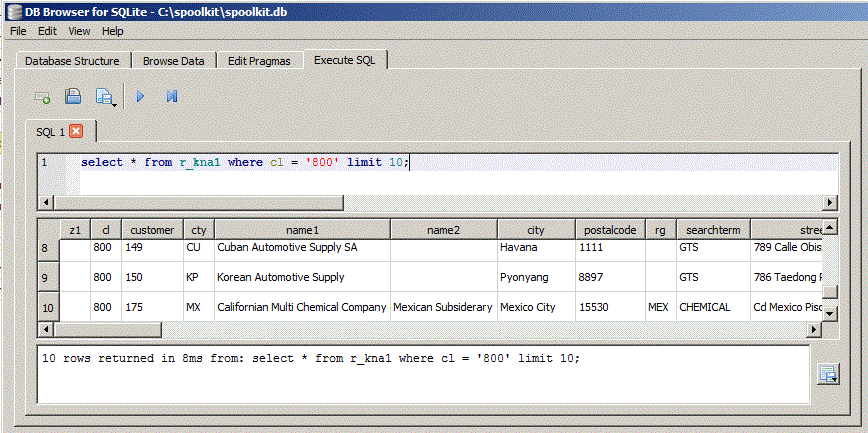Click the 10 rows returned message box
Viewport: 868px width, 433px height.
tap(423, 374)
